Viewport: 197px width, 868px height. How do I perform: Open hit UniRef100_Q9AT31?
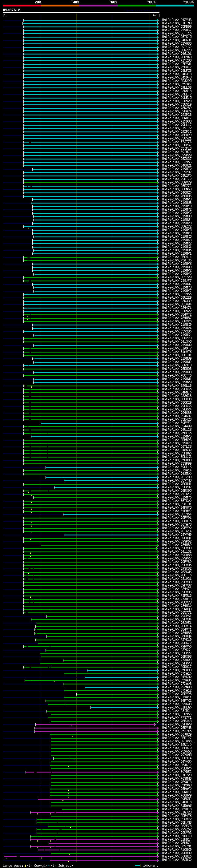(x=177, y=504)
